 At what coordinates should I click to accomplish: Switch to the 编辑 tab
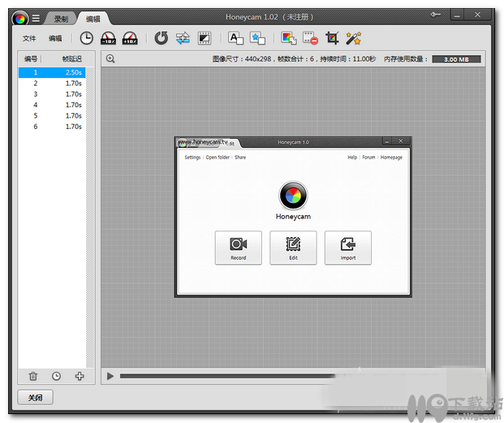coord(93,19)
